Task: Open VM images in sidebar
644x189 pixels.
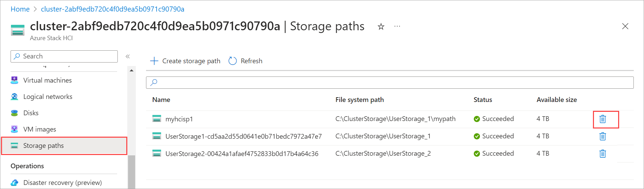Action: tap(39, 129)
